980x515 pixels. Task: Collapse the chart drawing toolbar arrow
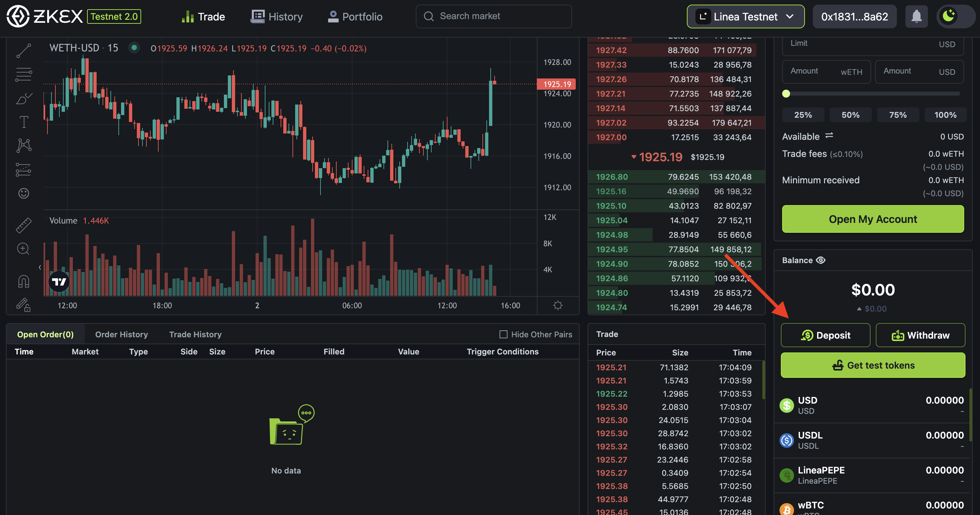[40, 267]
